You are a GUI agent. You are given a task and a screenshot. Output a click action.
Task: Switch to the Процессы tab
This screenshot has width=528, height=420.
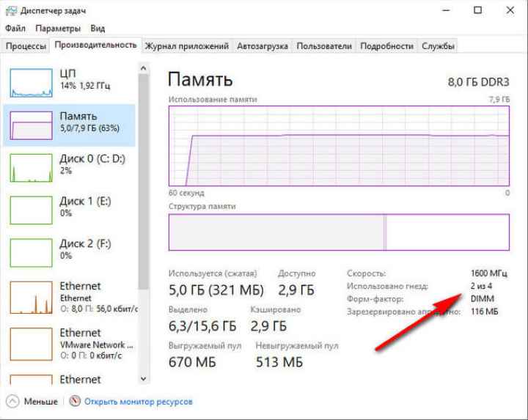click(x=26, y=46)
